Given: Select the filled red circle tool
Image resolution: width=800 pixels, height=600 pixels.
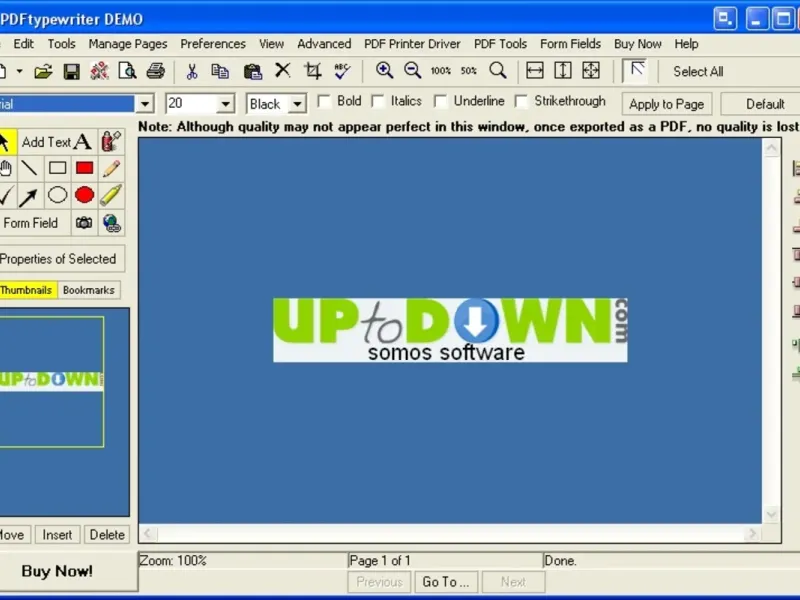Looking at the screenshot, I should coord(84,195).
